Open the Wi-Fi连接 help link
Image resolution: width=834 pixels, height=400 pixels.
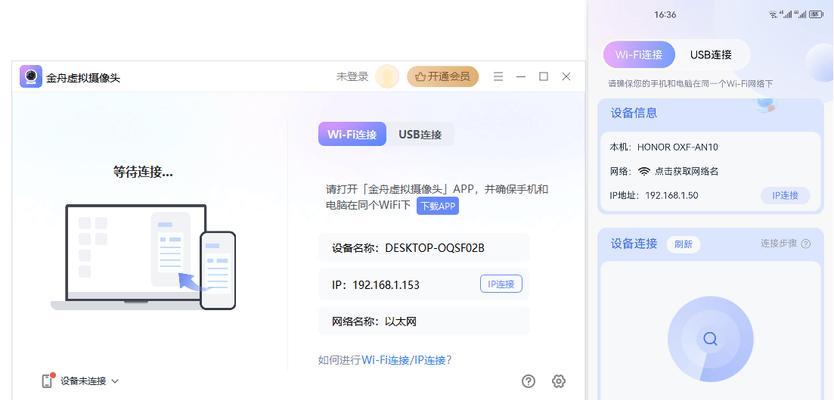click(386, 360)
